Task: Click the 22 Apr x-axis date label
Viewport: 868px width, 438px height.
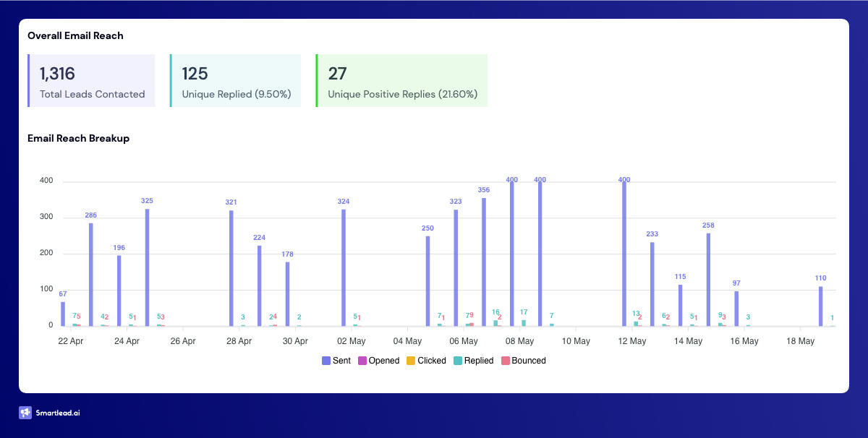Action: point(71,341)
